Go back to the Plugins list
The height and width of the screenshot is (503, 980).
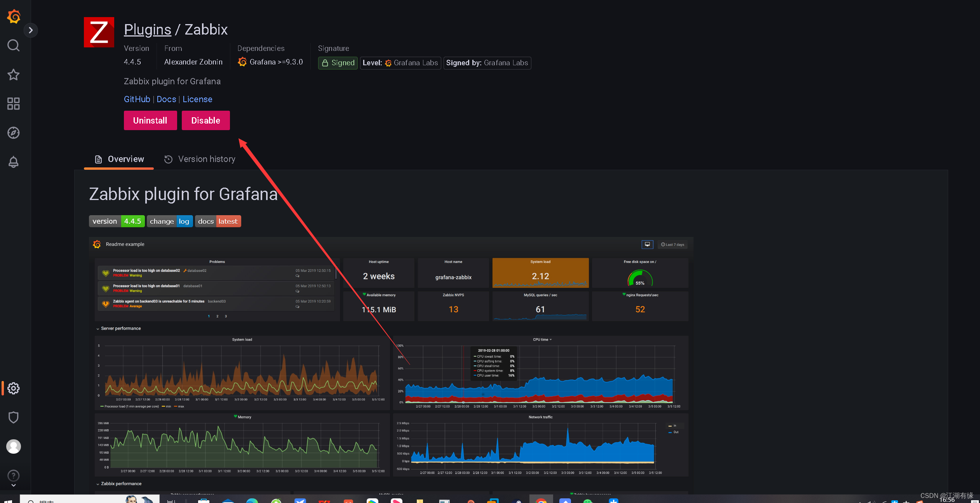(x=148, y=30)
